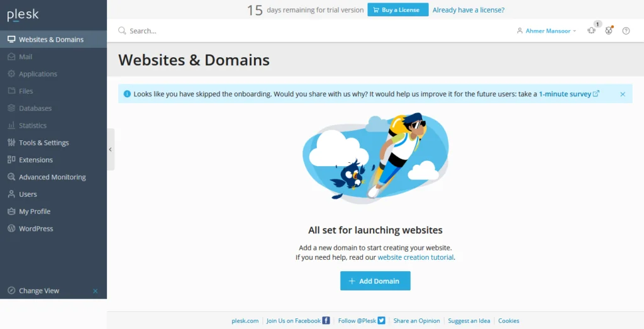Click the Databases stack icon
The width and height of the screenshot is (644, 329).
(11, 108)
